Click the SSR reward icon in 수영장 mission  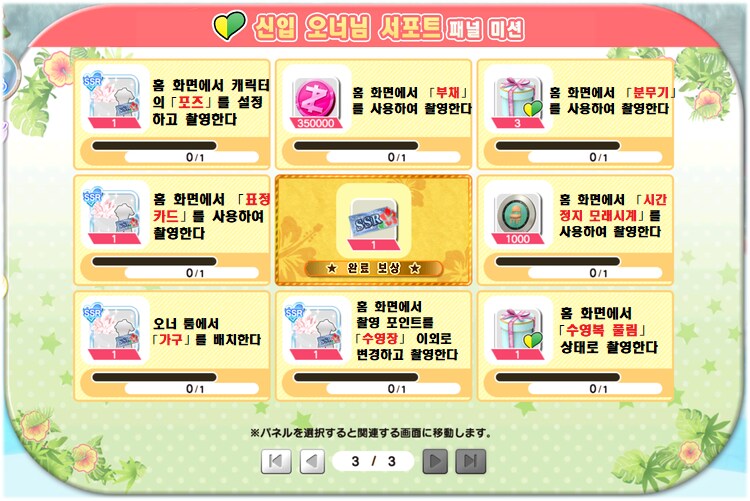click(316, 331)
